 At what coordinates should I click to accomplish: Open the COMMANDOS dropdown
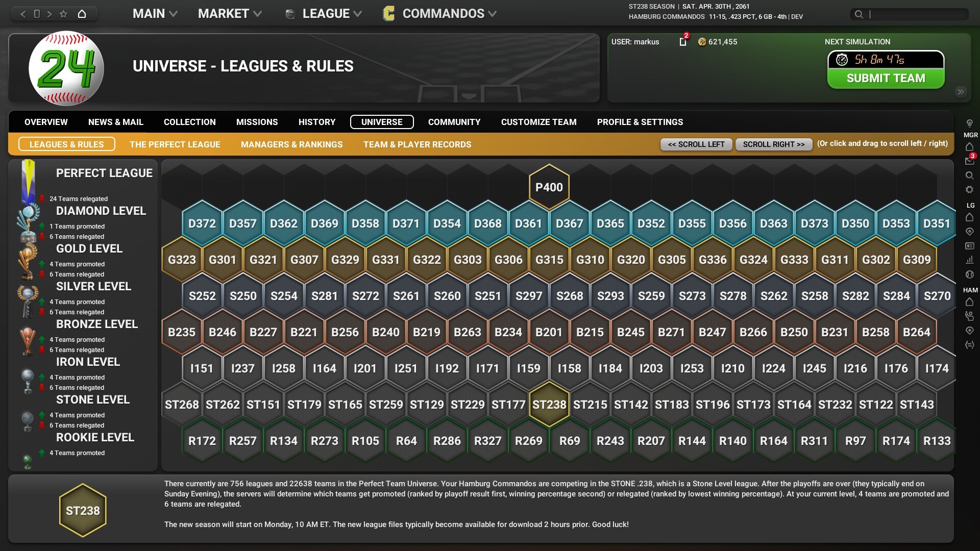tap(444, 13)
